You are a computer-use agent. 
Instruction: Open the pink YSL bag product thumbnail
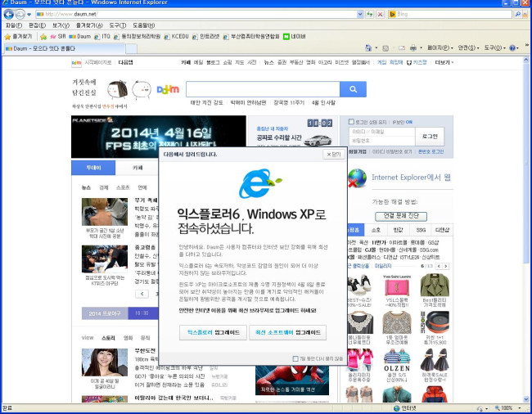coord(397,286)
